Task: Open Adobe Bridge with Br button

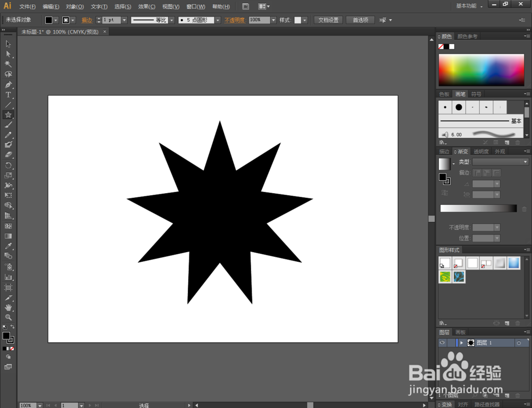Action: tap(246, 6)
